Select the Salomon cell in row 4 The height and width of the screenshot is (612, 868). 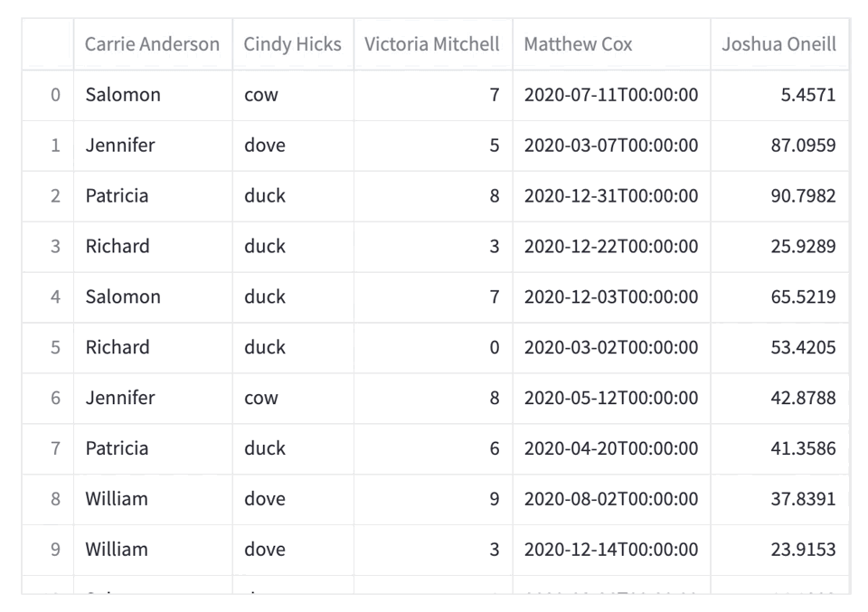[153, 297]
